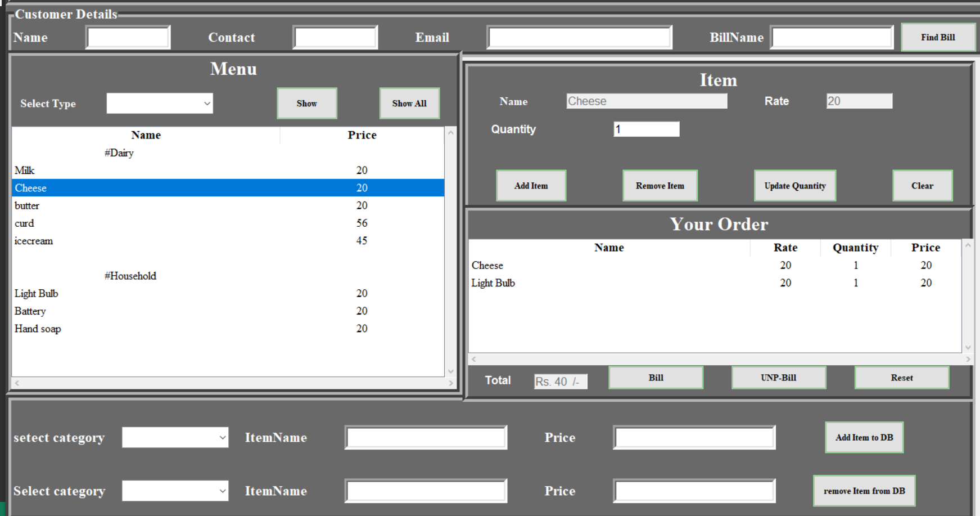The width and height of the screenshot is (980, 516).
Task: Open the select category dropdown next to Add Item to DB
Action: point(175,437)
